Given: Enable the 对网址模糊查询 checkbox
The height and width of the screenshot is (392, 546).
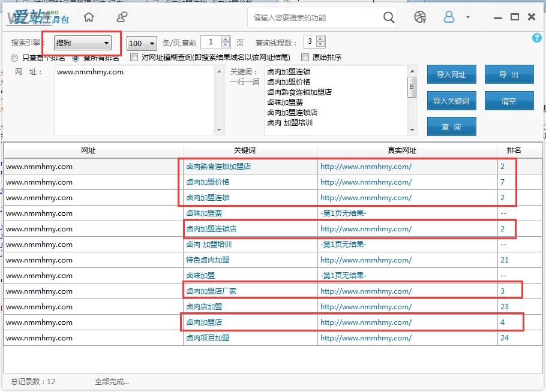Looking at the screenshot, I should pos(134,58).
